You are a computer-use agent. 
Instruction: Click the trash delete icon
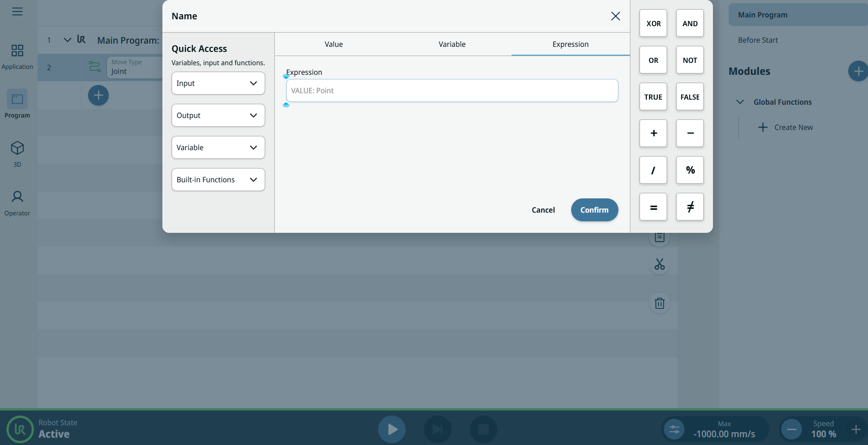[x=659, y=303]
